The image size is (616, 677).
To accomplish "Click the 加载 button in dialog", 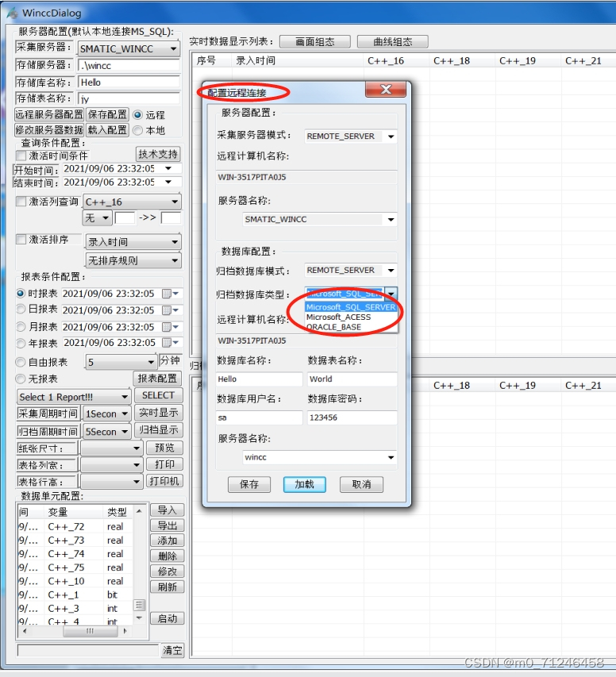I will click(305, 484).
